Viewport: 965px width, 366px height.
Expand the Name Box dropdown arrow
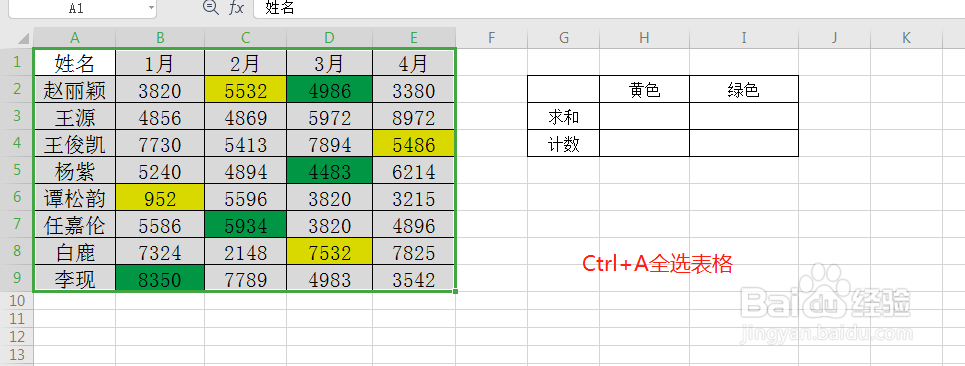(x=151, y=8)
